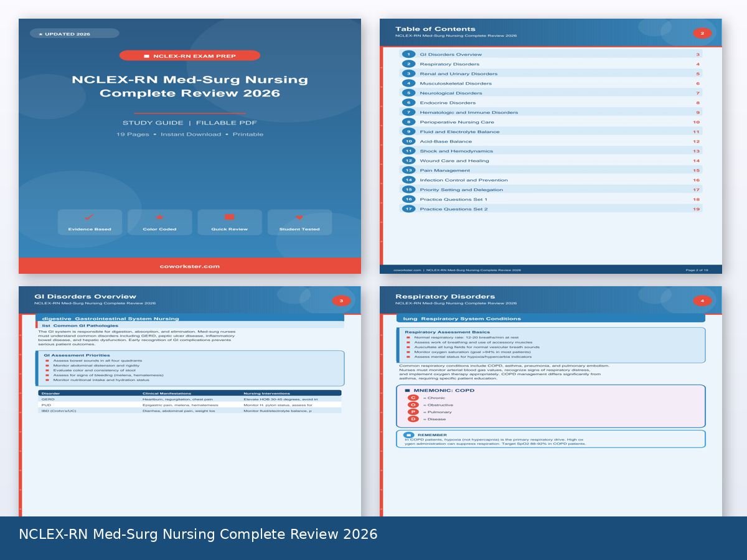
Task: Click the red page 4 badge
Action: coord(702,301)
